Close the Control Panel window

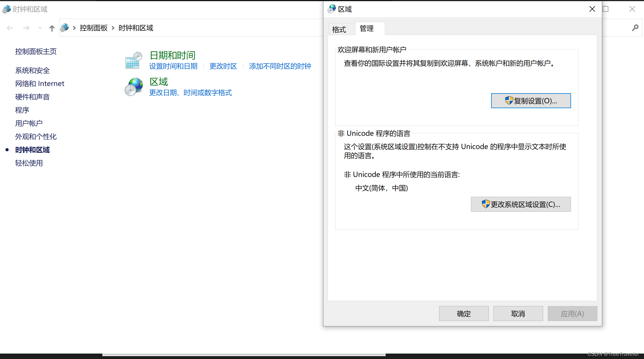pyautogui.click(x=632, y=9)
